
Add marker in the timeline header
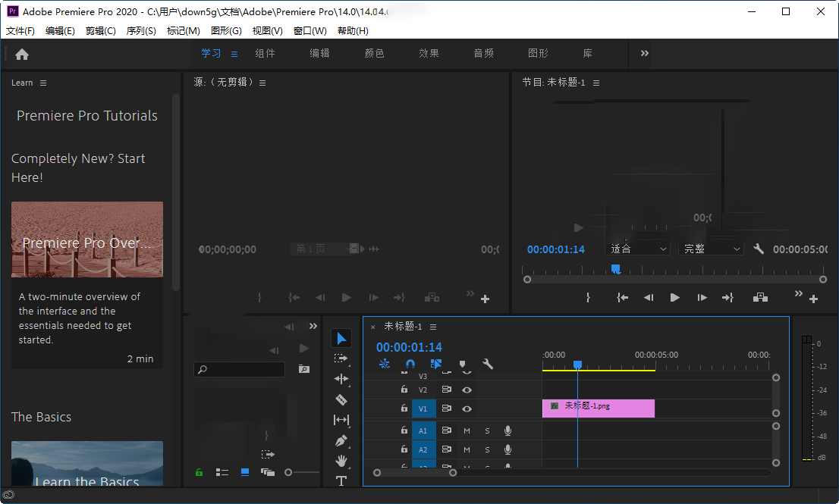[462, 364]
